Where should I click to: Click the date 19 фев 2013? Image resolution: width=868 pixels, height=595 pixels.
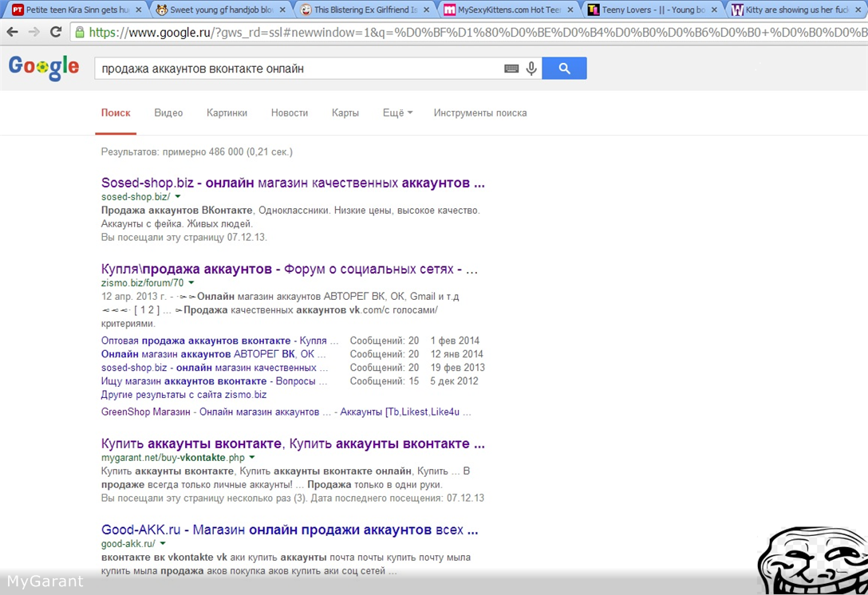(x=457, y=368)
